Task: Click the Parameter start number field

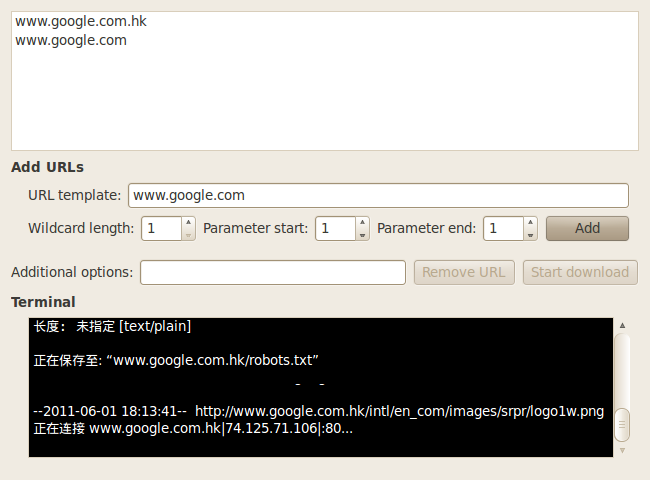Action: coord(335,228)
